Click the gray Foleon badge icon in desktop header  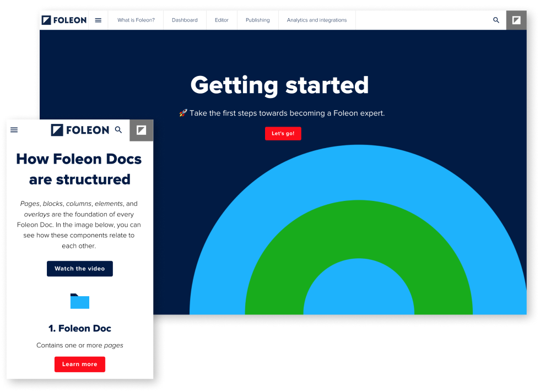[x=516, y=20]
